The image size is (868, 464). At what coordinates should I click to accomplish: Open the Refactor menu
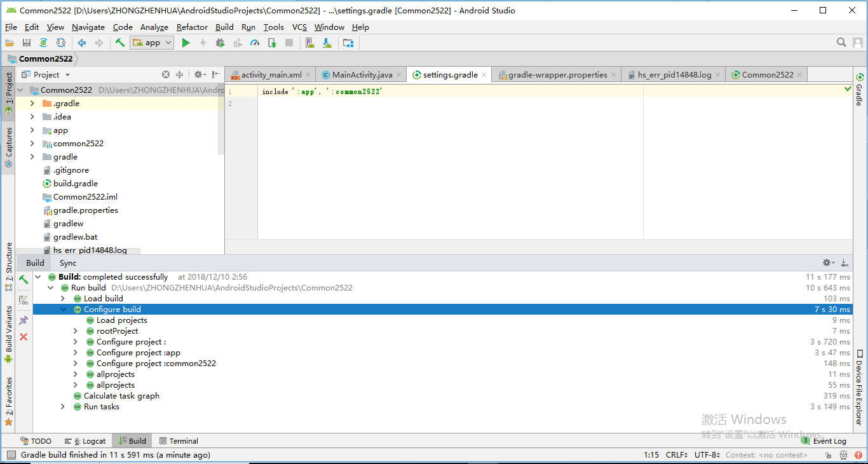192,27
